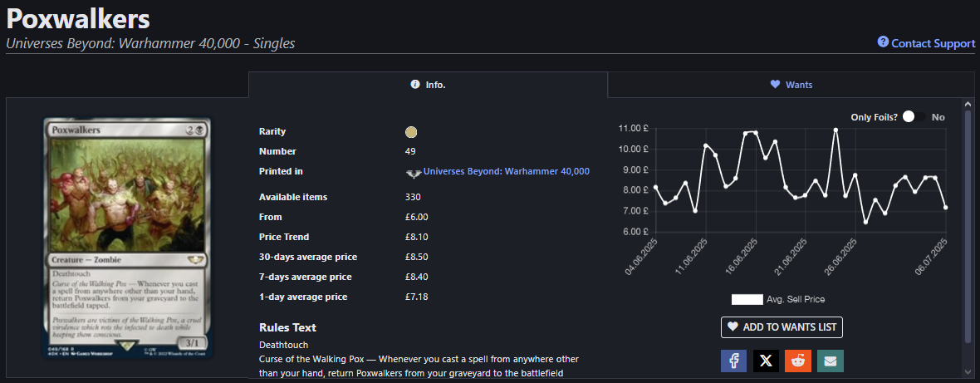This screenshot has height=383, width=980.
Task: Click the question mark support icon
Action: coord(883,42)
